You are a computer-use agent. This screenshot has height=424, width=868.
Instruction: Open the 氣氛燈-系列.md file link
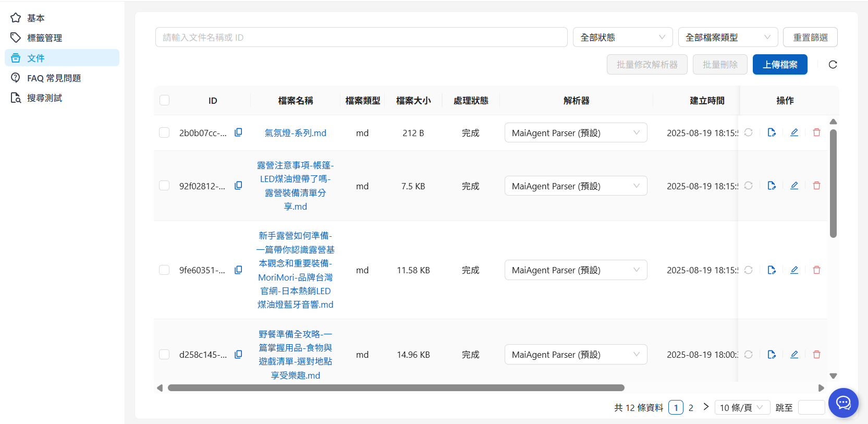click(295, 133)
